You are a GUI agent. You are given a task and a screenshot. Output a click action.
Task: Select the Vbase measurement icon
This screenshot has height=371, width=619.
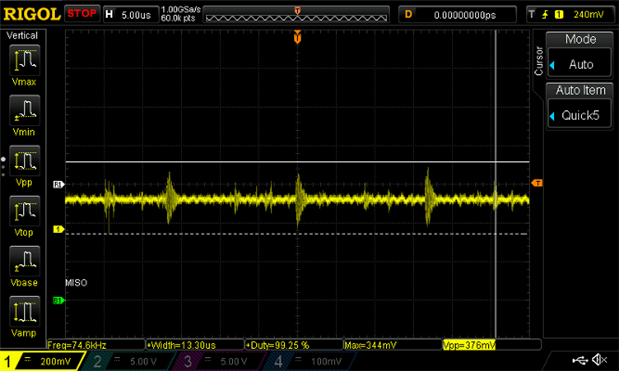pyautogui.click(x=24, y=261)
